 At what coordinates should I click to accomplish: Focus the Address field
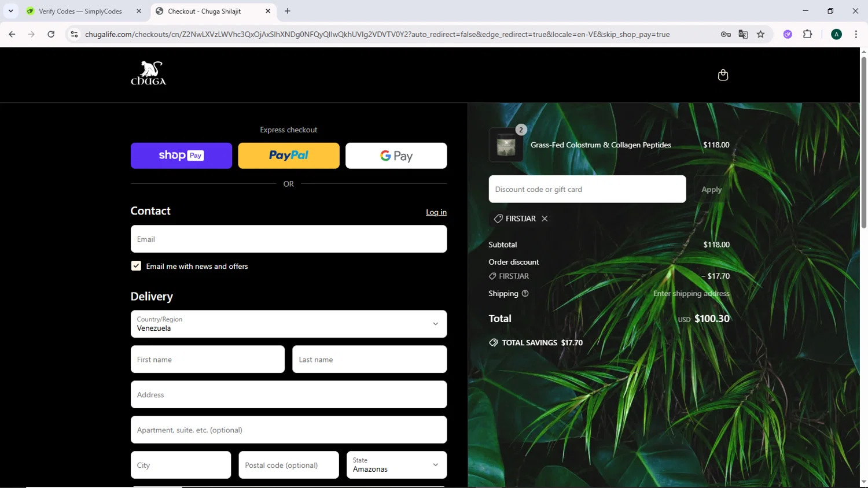(x=289, y=394)
